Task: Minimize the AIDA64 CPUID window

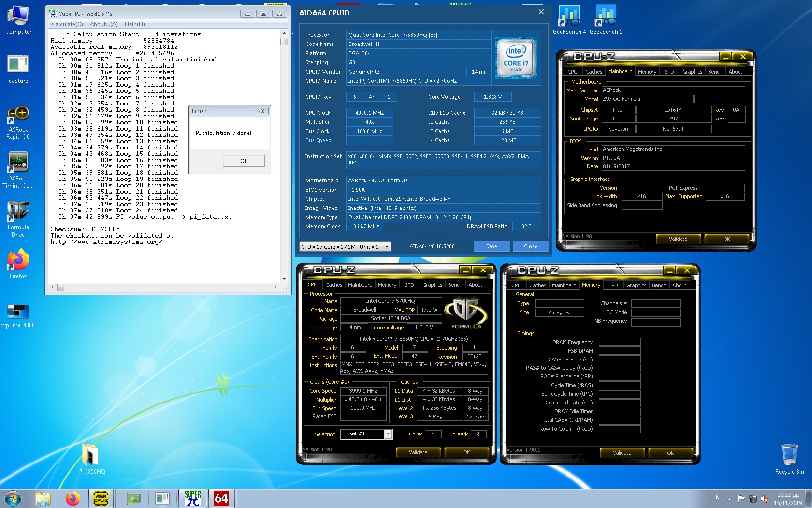Action: click(519, 12)
